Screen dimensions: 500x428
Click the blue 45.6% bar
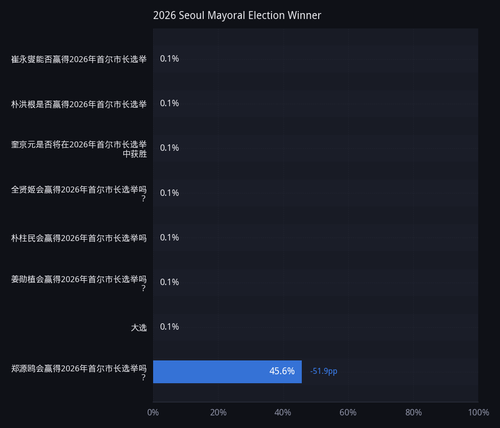click(227, 371)
